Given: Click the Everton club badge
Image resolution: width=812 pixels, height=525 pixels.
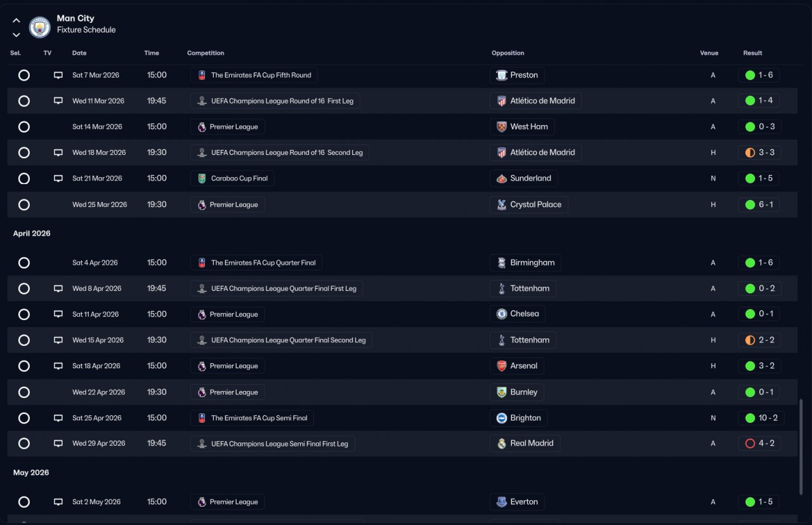Looking at the screenshot, I should pos(502,502).
